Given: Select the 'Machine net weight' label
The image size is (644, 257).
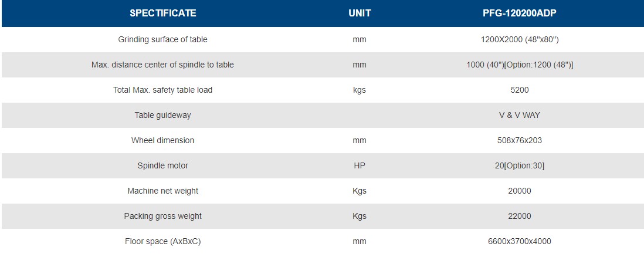Looking at the screenshot, I should tap(163, 191).
